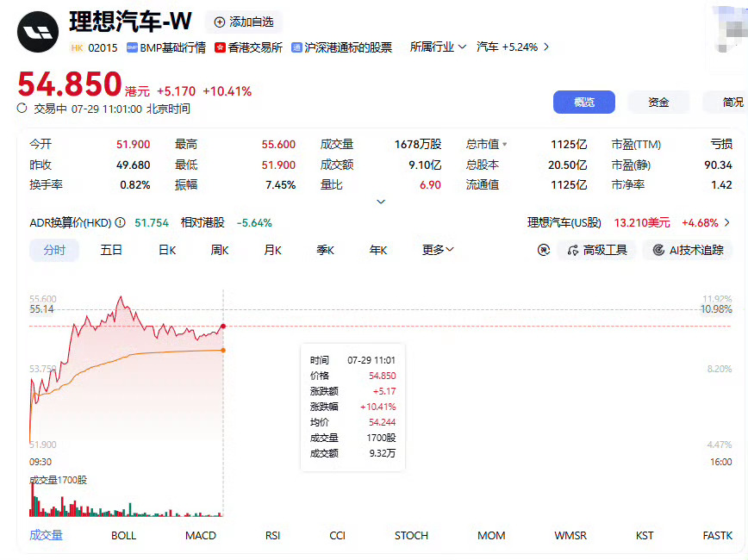Viewport: 748px width, 560px height.
Task: Select 日K chart view
Action: tap(167, 250)
